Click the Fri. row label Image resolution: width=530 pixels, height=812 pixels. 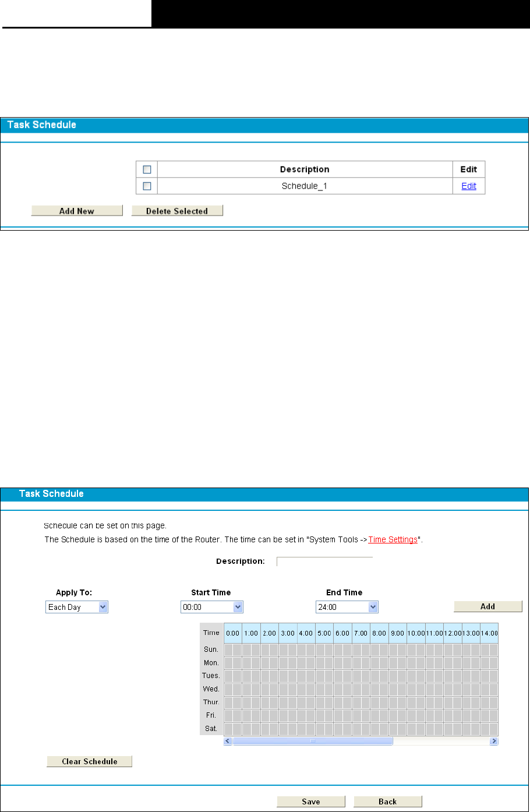click(x=211, y=715)
